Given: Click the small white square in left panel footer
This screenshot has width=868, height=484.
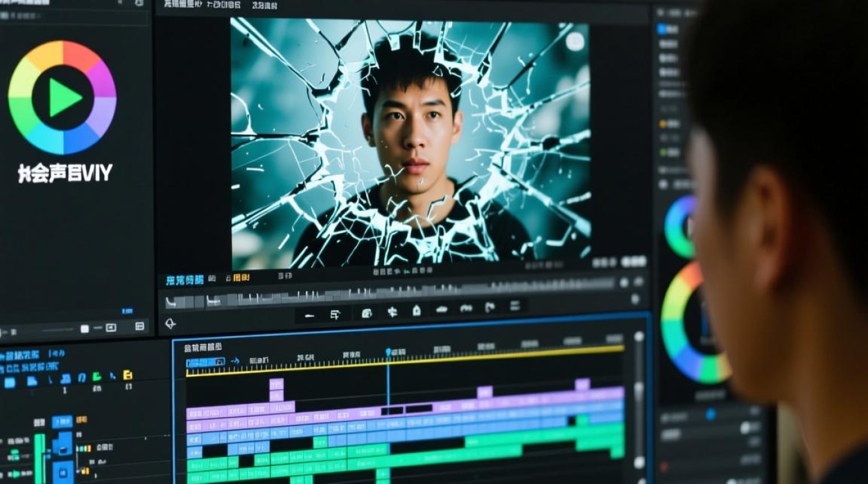Looking at the screenshot, I should 85,328.
